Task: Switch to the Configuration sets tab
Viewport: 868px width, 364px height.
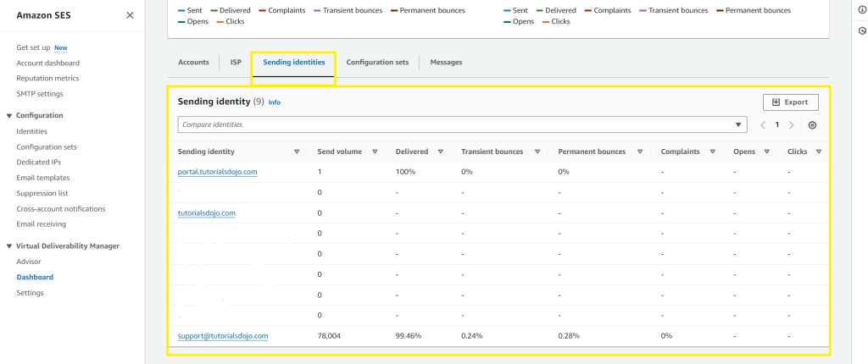Action: tap(377, 63)
